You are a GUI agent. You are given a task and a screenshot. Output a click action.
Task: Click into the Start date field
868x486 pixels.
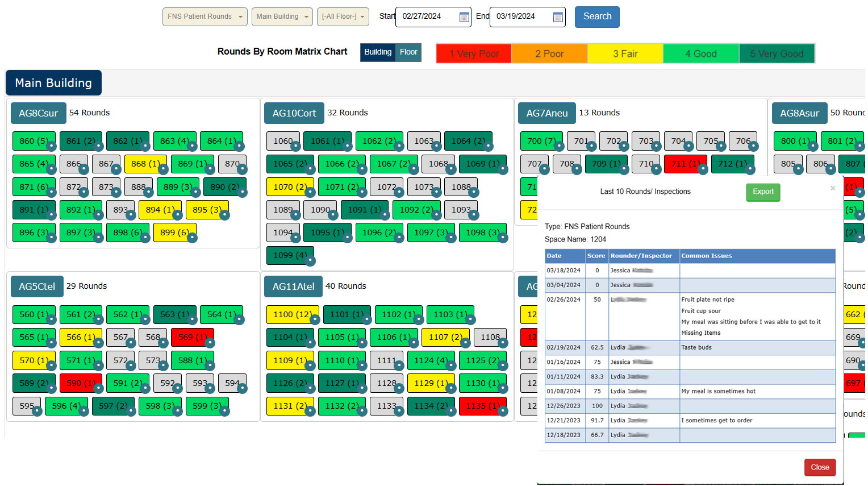(x=426, y=16)
